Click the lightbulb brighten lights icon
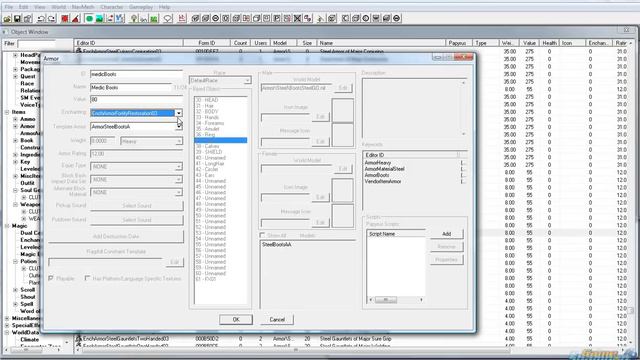Viewport: 640px width, 360px height. pyautogui.click(x=133, y=18)
